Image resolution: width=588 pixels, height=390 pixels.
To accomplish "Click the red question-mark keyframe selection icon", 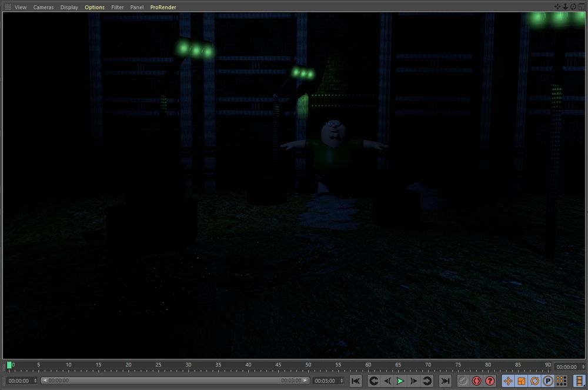I will click(490, 381).
